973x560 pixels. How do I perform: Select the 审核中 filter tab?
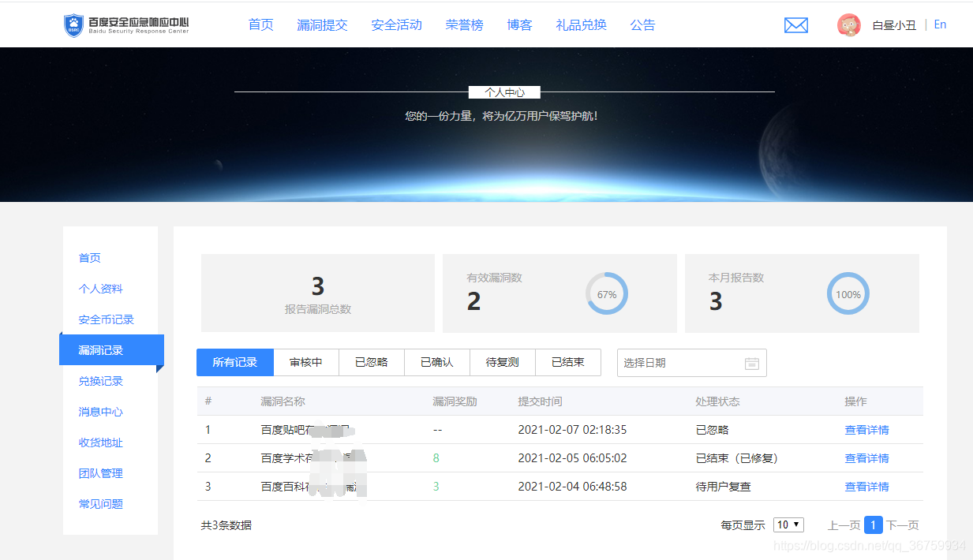(x=306, y=363)
